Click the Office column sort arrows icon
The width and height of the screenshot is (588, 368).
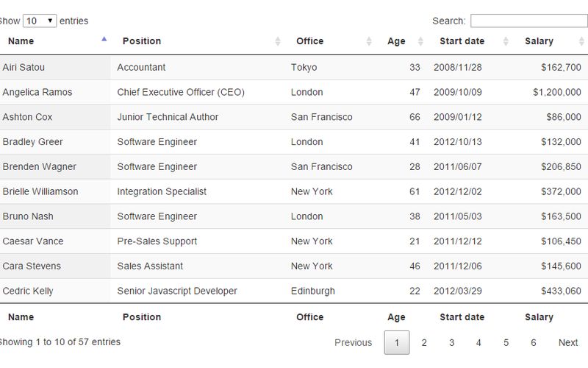click(369, 41)
